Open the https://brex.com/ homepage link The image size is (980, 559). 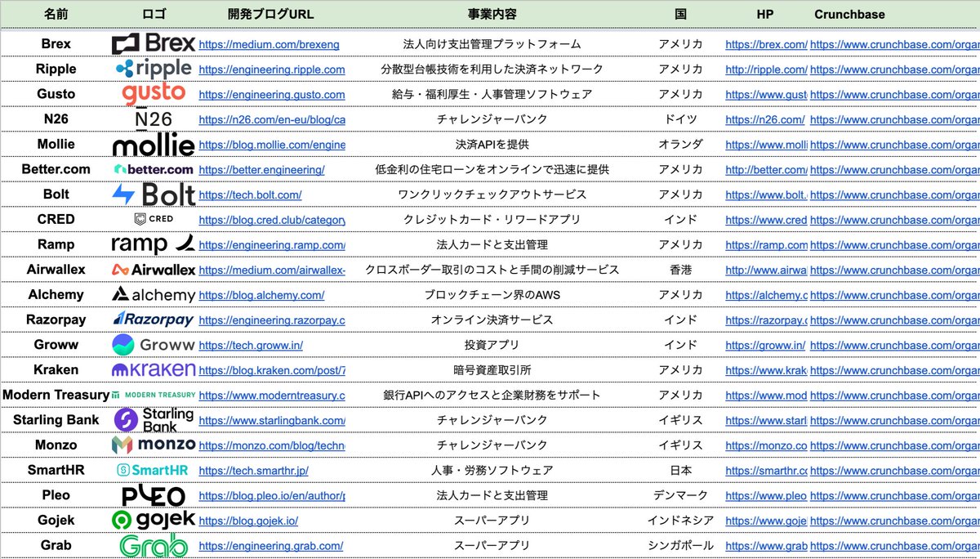tap(766, 44)
